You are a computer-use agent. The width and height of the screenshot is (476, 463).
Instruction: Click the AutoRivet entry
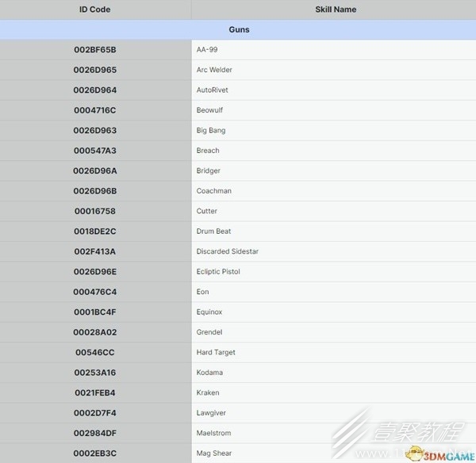point(212,90)
